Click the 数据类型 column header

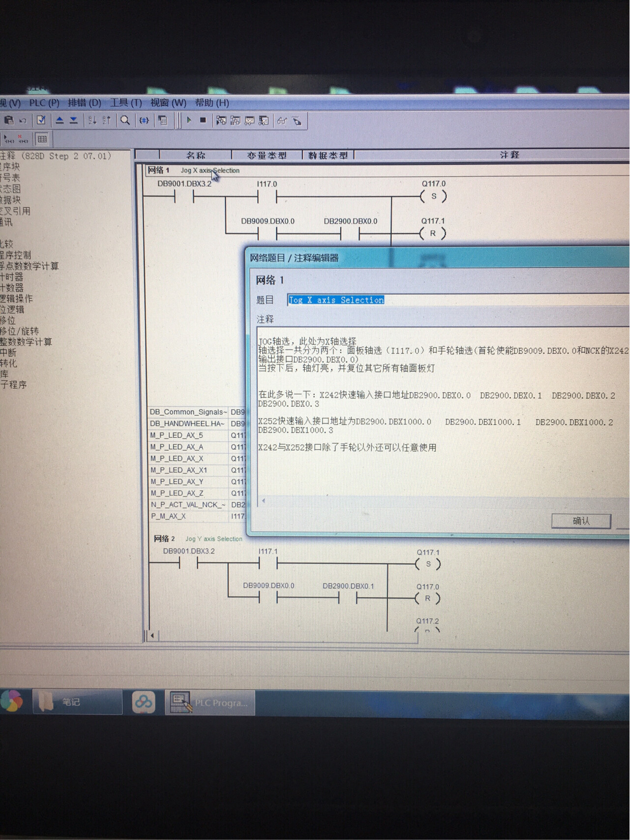click(x=328, y=156)
